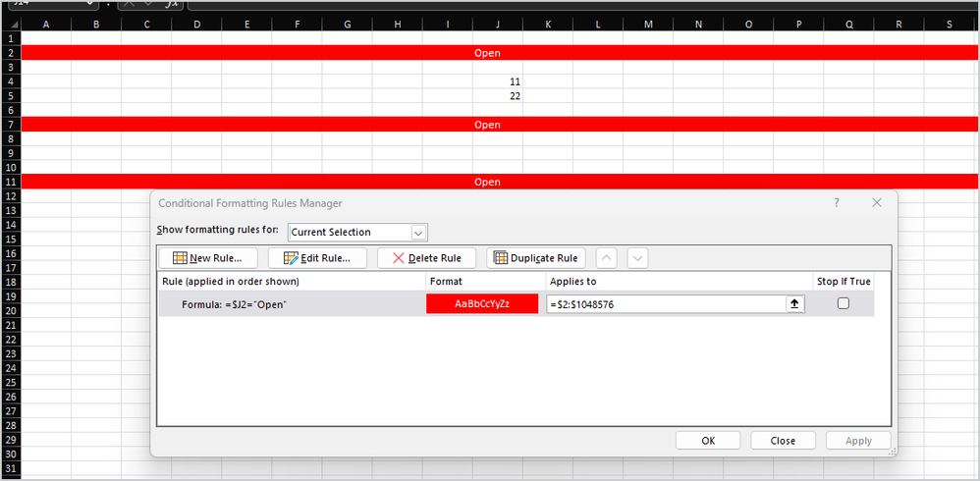Select row 20 header
This screenshot has width=980, height=481.
(11, 311)
